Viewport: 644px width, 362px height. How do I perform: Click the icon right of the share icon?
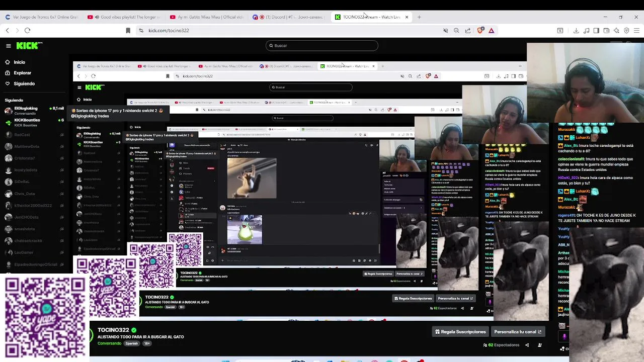pyautogui.click(x=540, y=345)
